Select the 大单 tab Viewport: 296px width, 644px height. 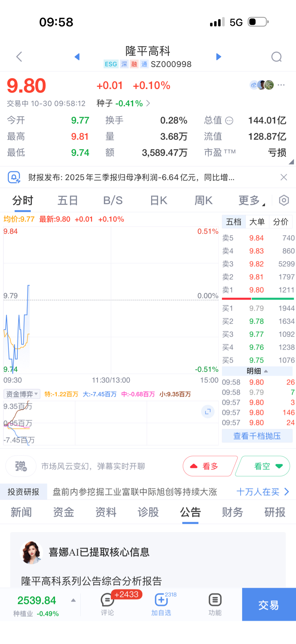click(257, 222)
